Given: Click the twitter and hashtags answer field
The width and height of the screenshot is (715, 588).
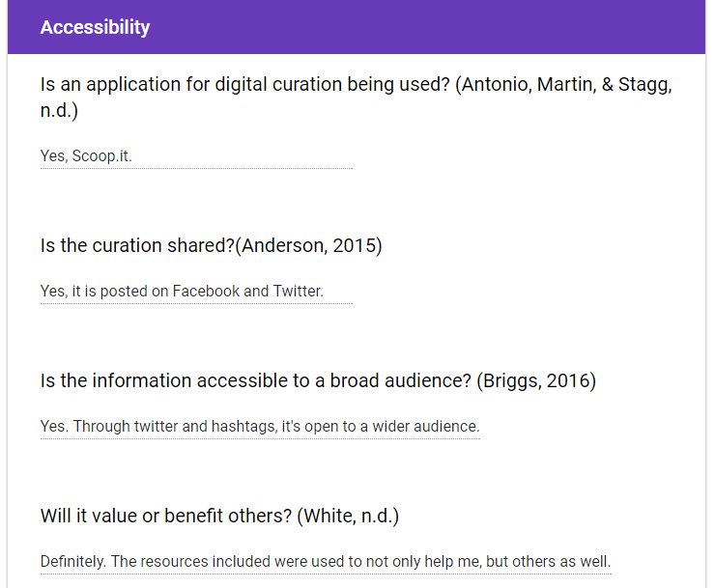Looking at the screenshot, I should coord(260,427).
